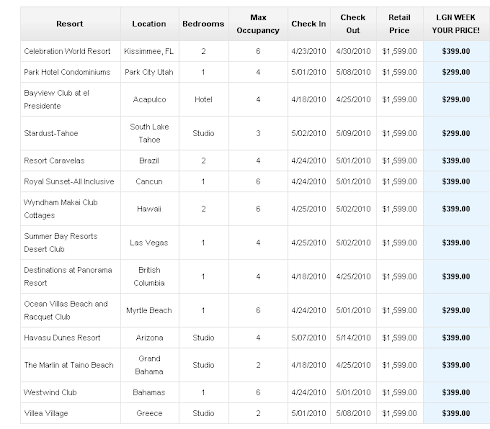490x429 pixels.
Task: Select Villea Village name
Action: 46,414
